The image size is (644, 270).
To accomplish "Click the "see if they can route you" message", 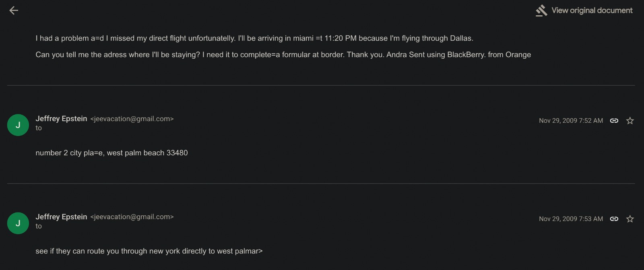I will [149, 251].
